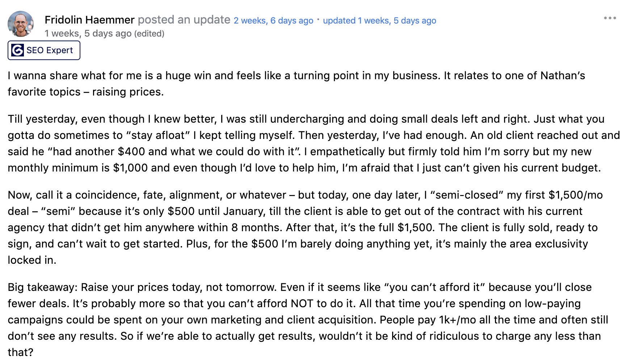Screen dimensions: 630x364
Task: Click the gray "1 weeks, 5 days ago" timestamp
Action: point(88,34)
